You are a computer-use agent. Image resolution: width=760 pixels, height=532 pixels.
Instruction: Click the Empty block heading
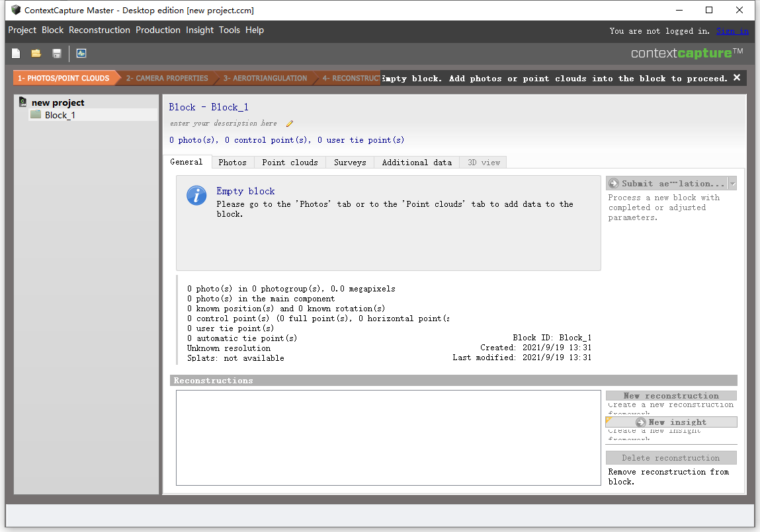point(246,191)
